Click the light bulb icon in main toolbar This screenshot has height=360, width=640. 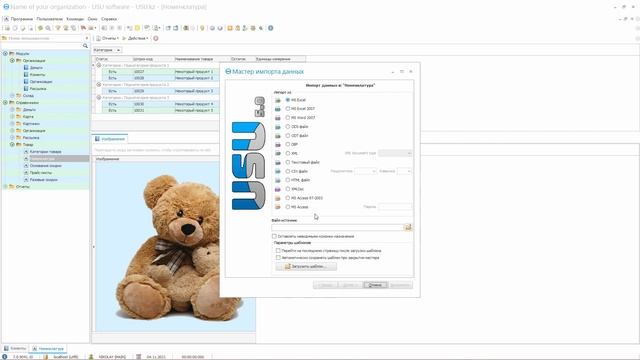point(202,28)
